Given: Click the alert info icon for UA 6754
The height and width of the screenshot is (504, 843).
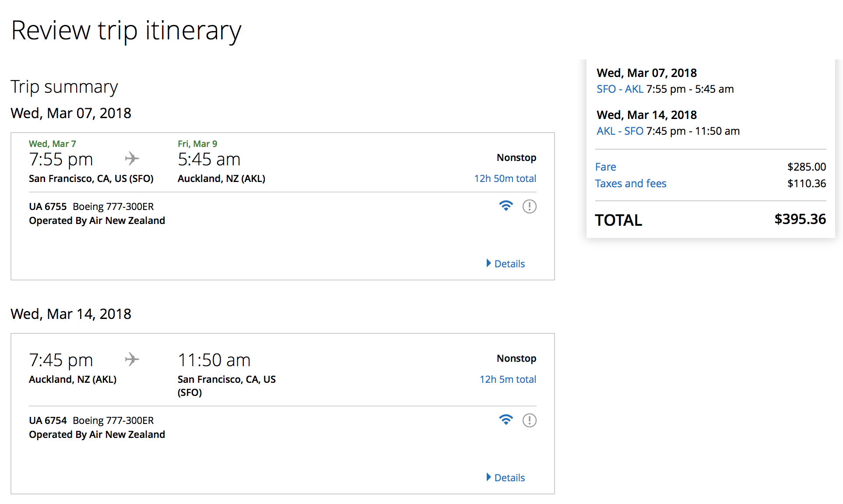Looking at the screenshot, I should coord(529,420).
